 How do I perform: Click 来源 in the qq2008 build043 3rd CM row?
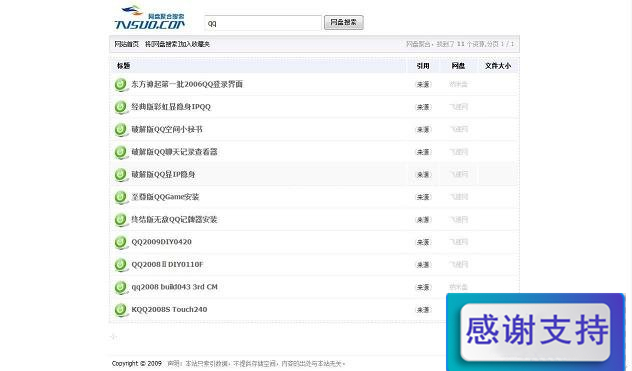click(423, 287)
